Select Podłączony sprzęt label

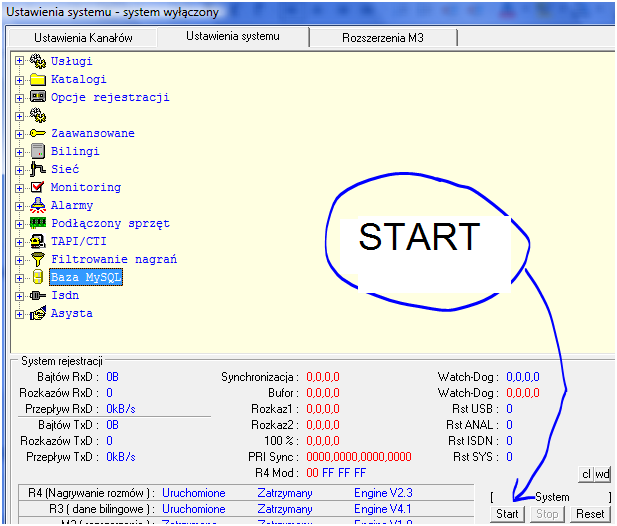point(110,223)
